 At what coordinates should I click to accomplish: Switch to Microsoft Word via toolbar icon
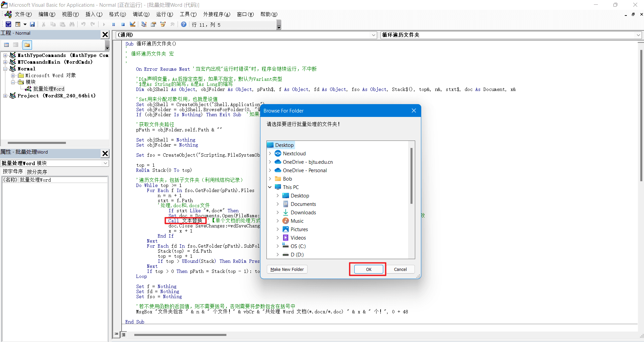tap(8, 24)
